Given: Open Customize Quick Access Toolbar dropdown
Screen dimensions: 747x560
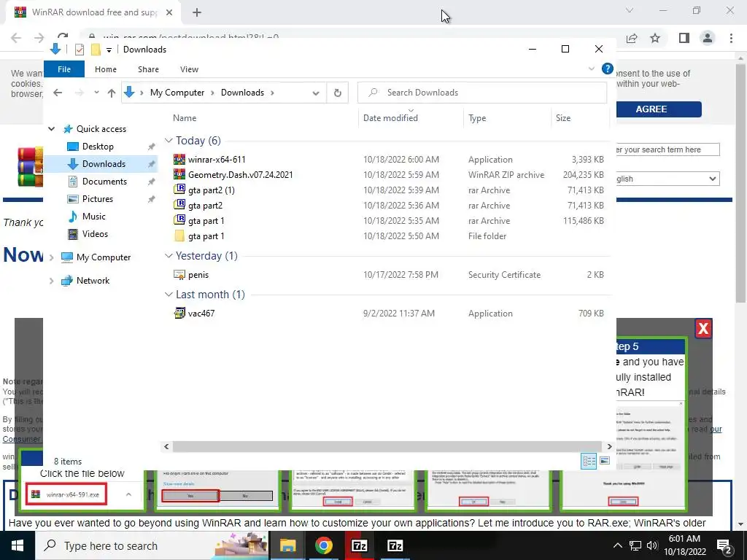Looking at the screenshot, I should [109, 50].
